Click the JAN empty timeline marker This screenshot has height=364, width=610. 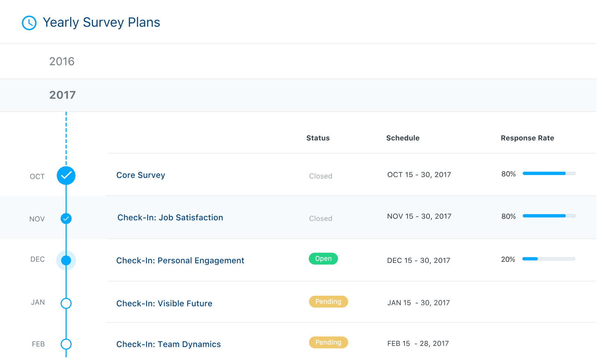click(x=66, y=303)
